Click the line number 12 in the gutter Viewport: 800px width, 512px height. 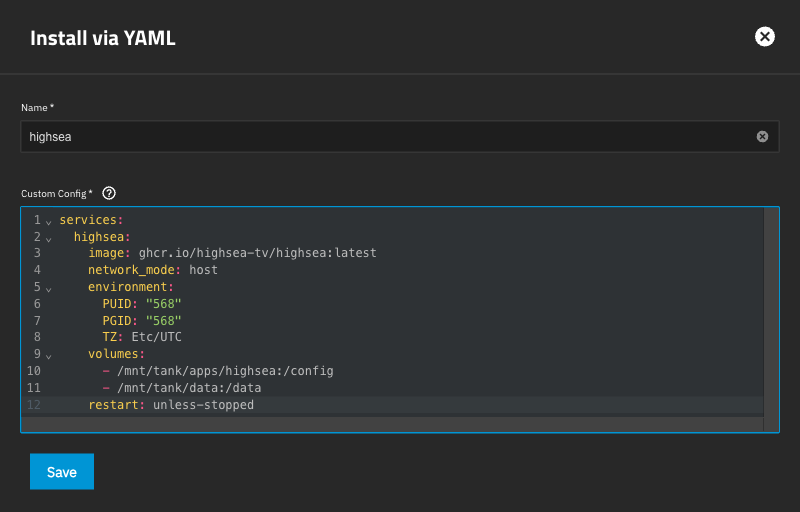34,405
